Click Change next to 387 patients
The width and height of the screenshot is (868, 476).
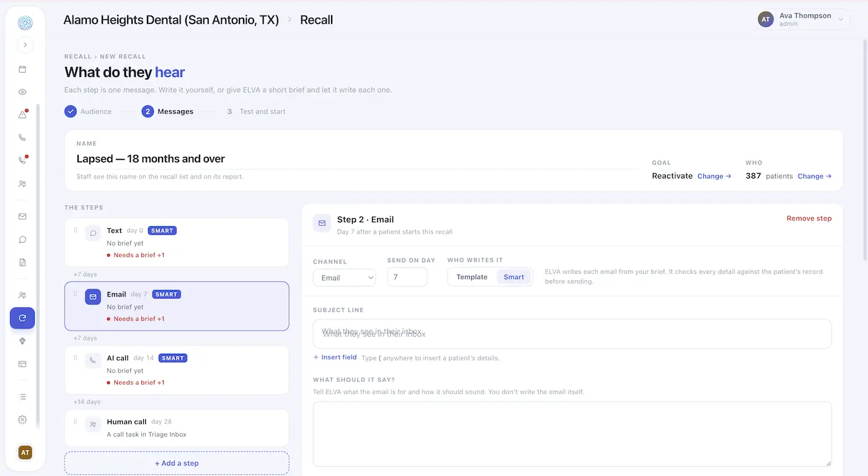(815, 176)
